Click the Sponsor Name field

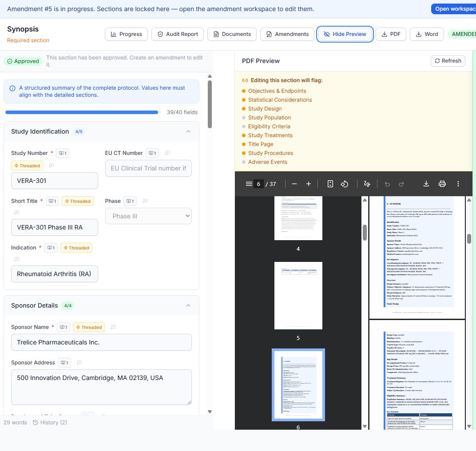[101, 342]
